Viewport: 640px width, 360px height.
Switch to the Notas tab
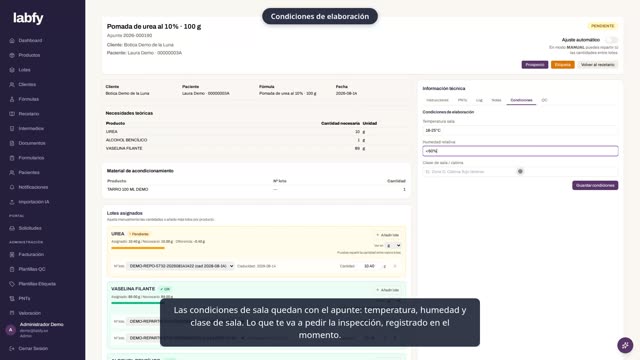pyautogui.click(x=496, y=100)
